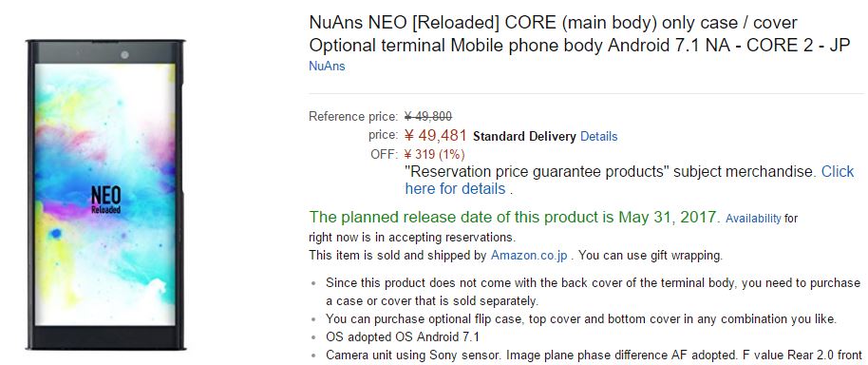Click the struck-through reference price ¥ 49,800

coord(428,116)
